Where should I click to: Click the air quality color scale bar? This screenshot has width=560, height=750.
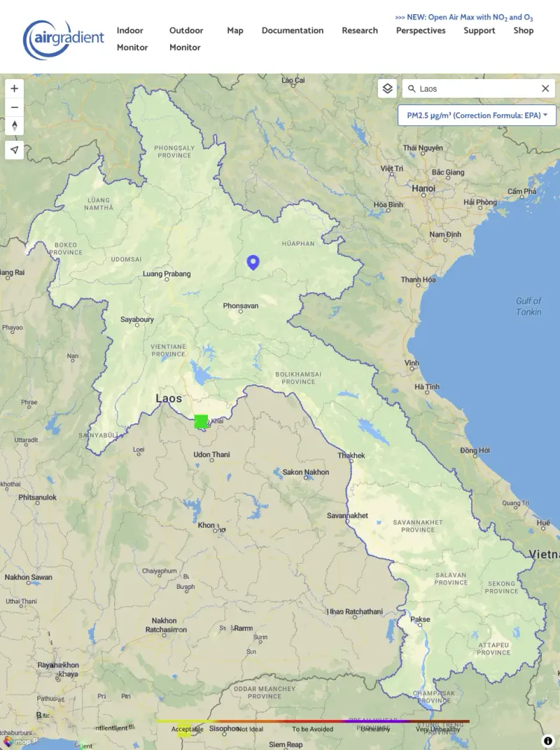313,721
